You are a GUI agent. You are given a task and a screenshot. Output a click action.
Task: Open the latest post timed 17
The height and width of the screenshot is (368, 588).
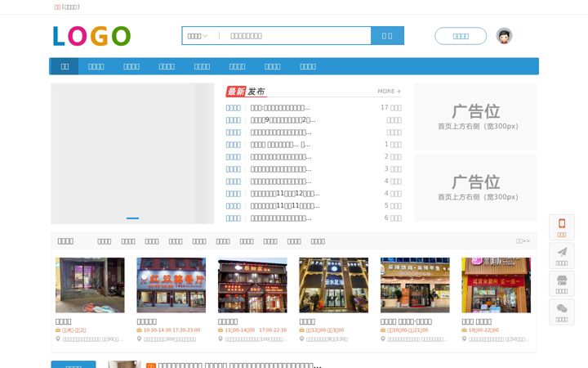tap(280, 108)
